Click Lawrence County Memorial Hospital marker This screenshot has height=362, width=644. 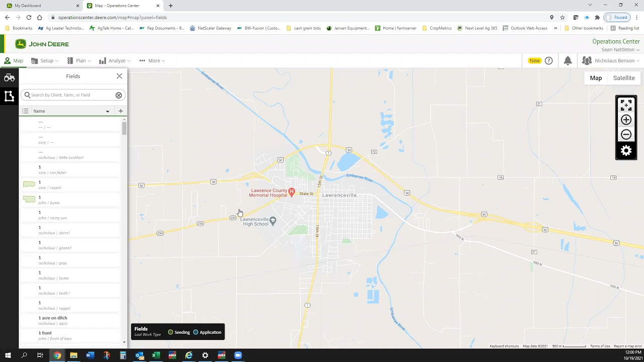291,192
